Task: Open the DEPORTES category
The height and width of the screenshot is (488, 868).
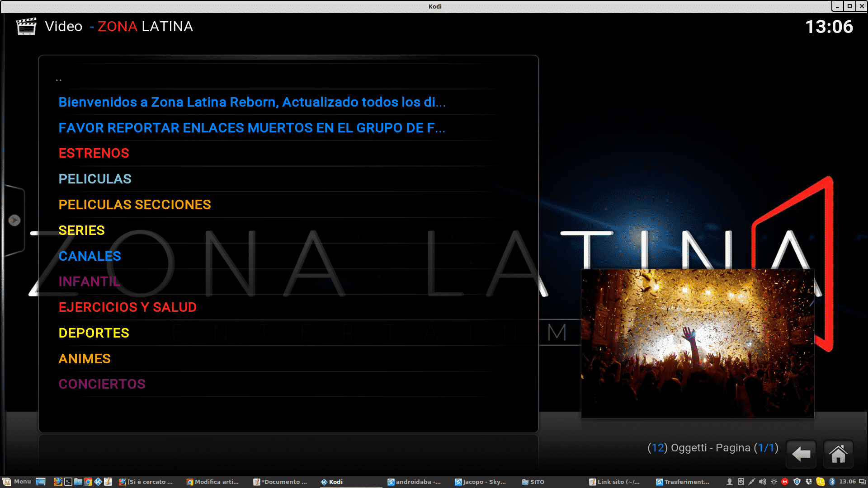Action: pos(288,333)
